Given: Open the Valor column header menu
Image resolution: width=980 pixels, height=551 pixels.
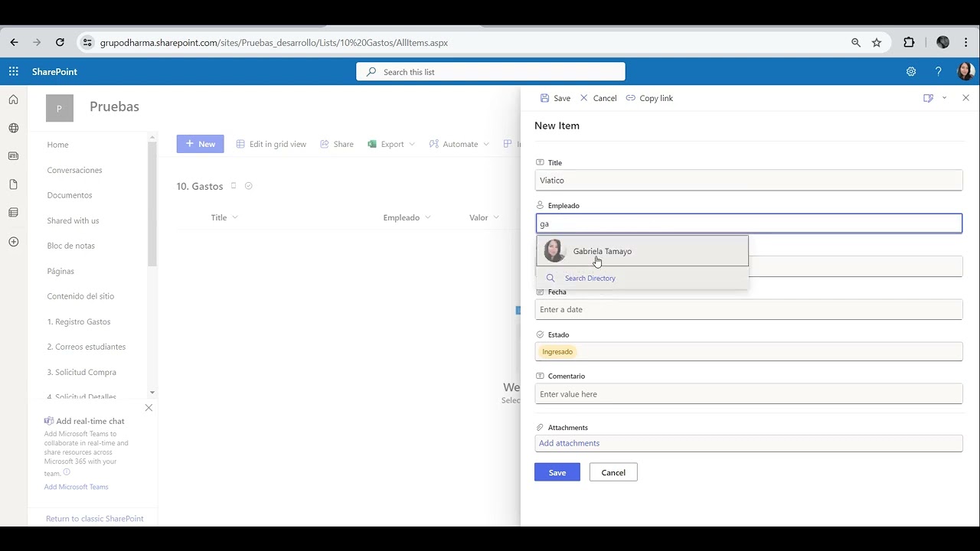Looking at the screenshot, I should point(484,217).
